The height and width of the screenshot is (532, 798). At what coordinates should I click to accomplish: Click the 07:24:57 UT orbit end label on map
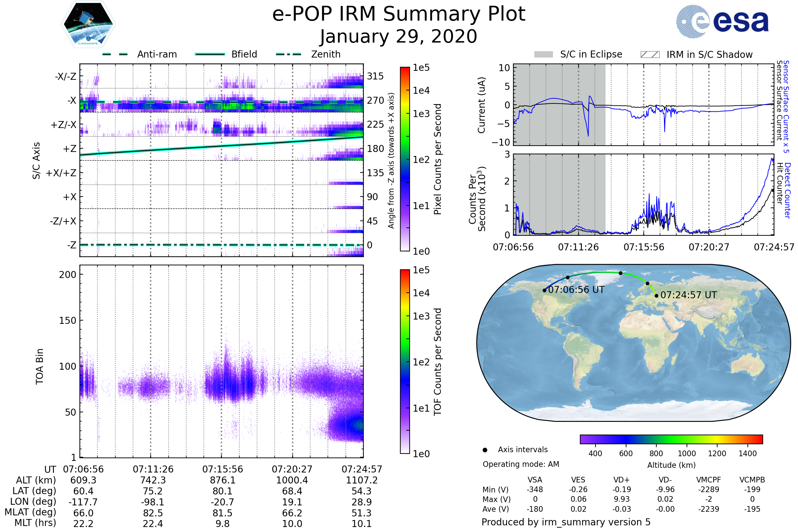pos(688,295)
